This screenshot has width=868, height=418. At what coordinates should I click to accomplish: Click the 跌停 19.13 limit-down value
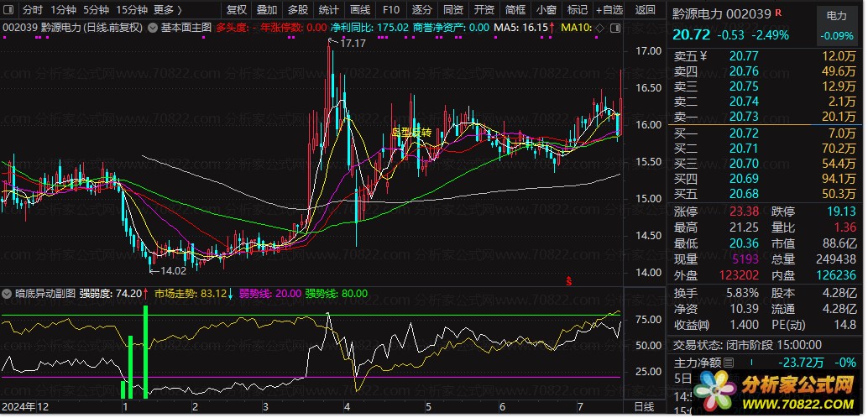[841, 212]
